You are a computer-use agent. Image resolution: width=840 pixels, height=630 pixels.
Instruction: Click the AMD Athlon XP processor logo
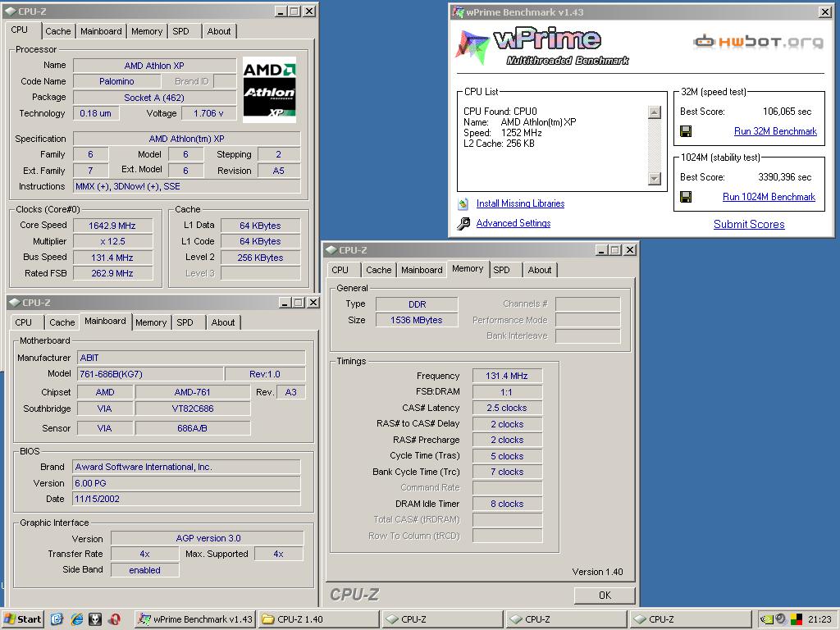point(269,90)
